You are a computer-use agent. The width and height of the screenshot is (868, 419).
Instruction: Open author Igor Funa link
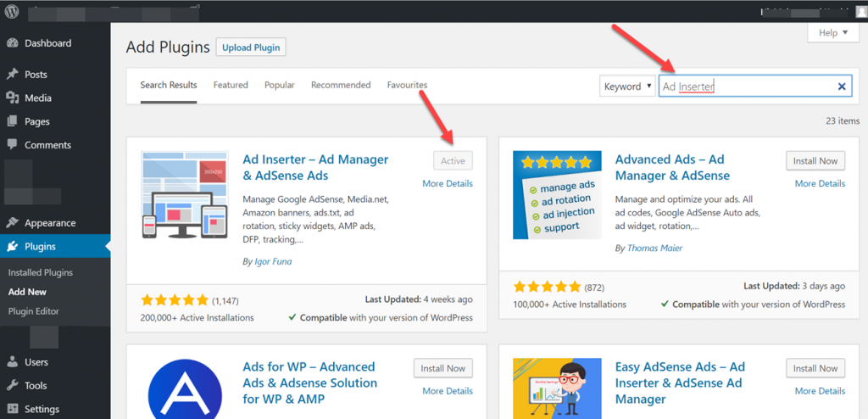click(x=272, y=261)
